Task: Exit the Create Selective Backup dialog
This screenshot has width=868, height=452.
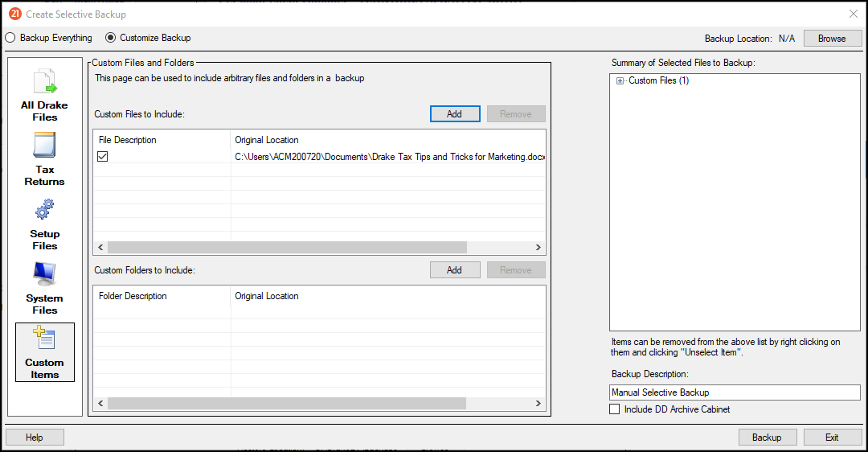Action: tap(833, 437)
